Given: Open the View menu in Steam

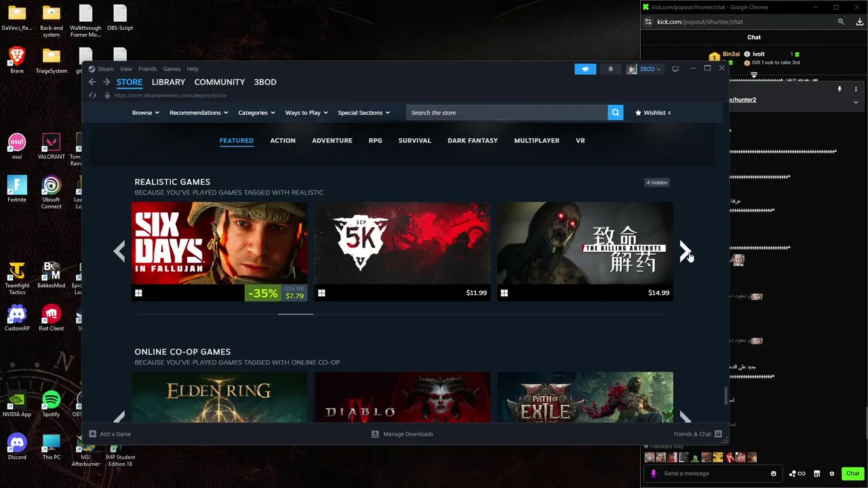Looking at the screenshot, I should (126, 68).
